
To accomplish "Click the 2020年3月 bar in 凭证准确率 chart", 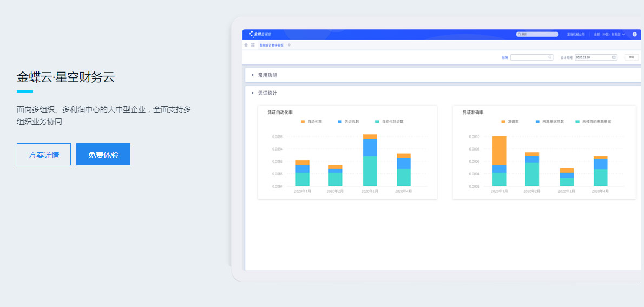I will coord(567,177).
